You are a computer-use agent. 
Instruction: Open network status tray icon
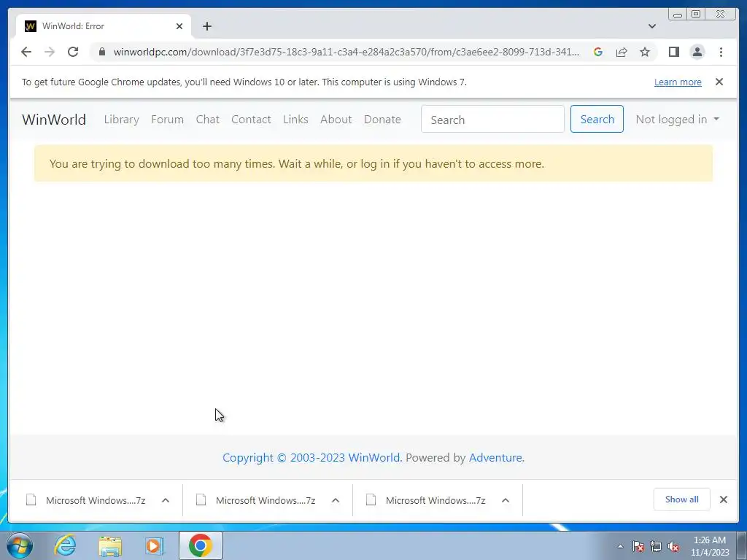pyautogui.click(x=656, y=546)
